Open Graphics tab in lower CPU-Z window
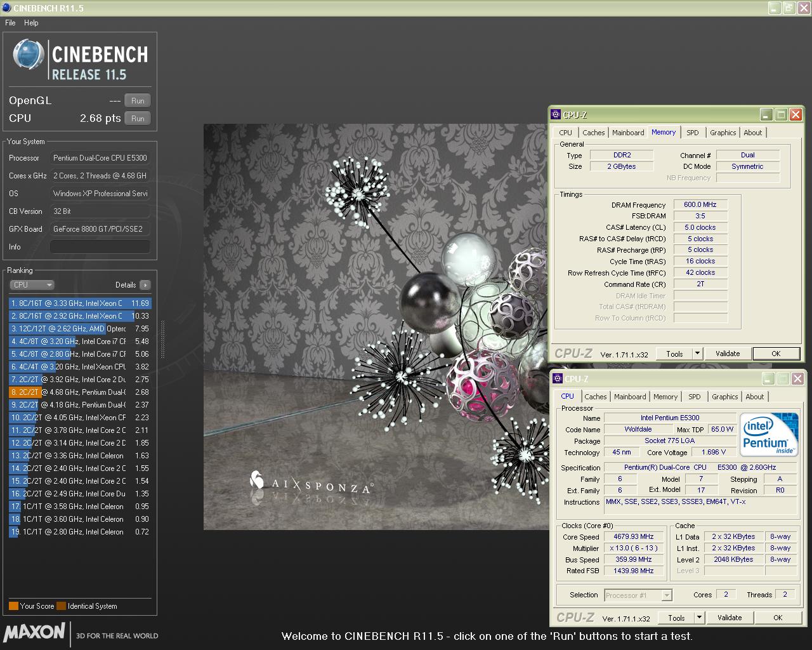812x650 pixels. (725, 397)
